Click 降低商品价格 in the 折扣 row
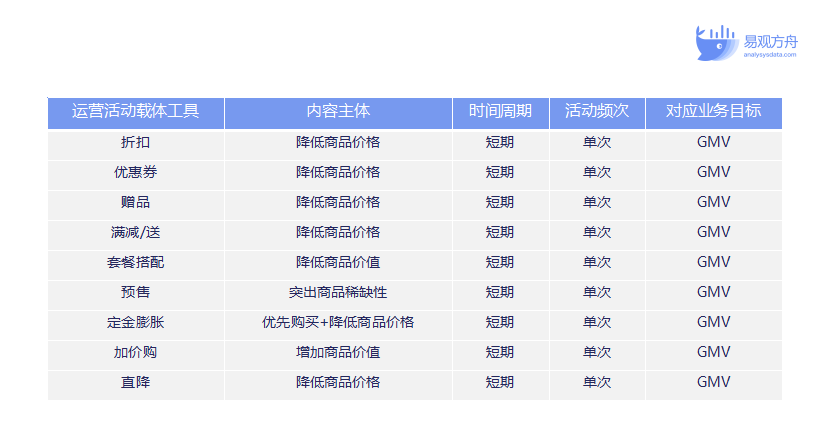The width and height of the screenshot is (832, 433). point(338,142)
